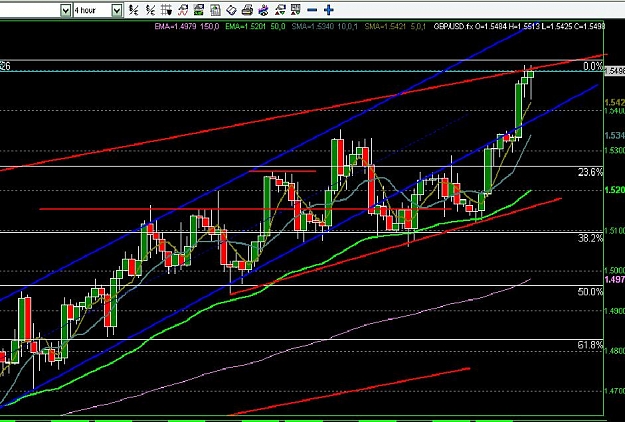Click the pink 1.497 EMA axis value
The height and width of the screenshot is (422, 625).
[615, 279]
